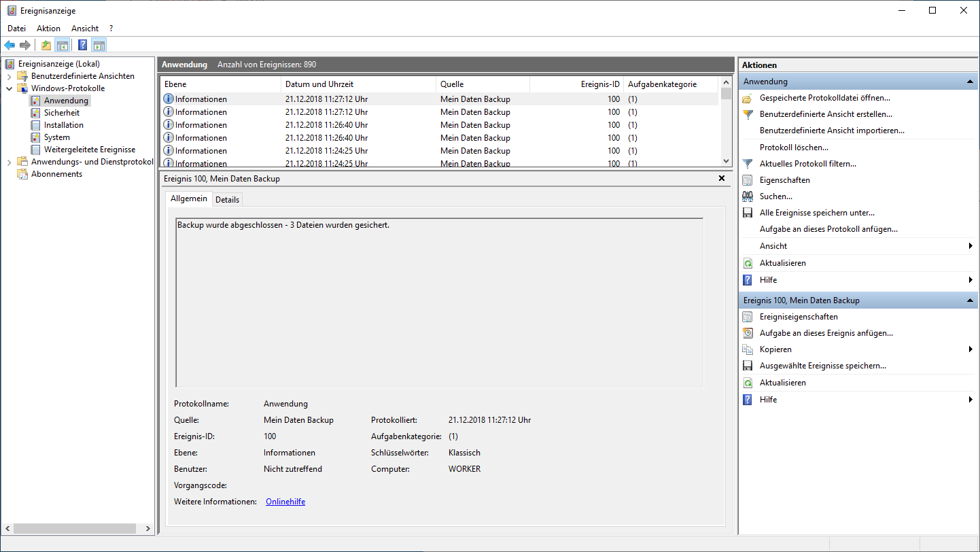
Task: Switch to the Details tab
Action: 227,199
